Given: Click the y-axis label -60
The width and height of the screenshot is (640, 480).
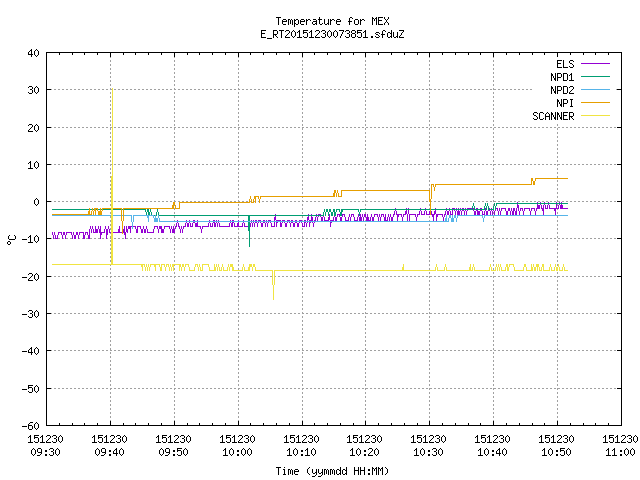Looking at the screenshot, I should pos(31,426).
